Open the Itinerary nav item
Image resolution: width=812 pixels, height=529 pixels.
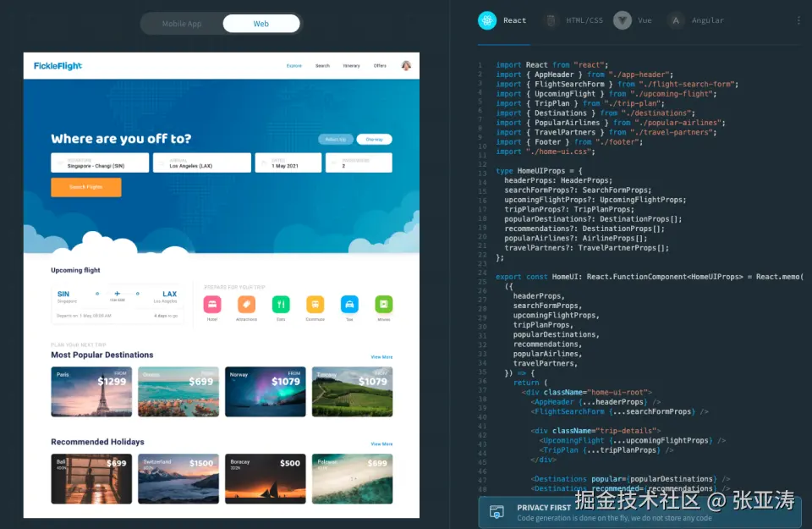[x=351, y=66]
